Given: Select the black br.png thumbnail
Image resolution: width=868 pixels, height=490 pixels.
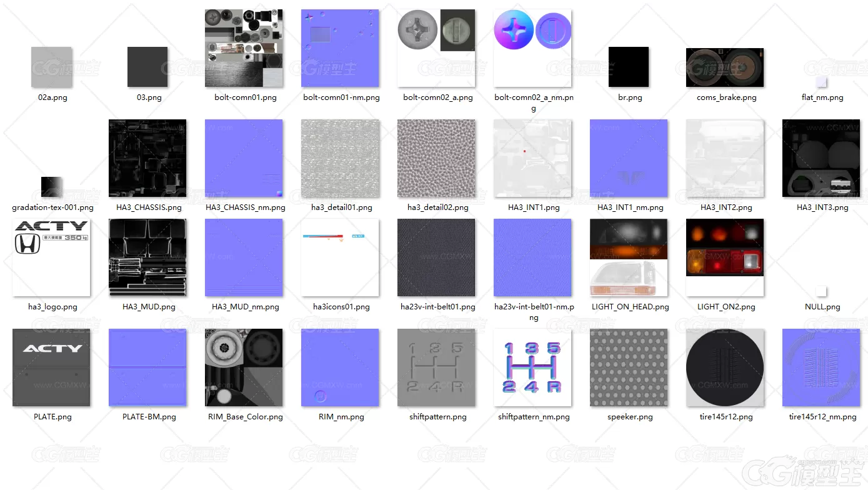Looking at the screenshot, I should [x=629, y=67].
